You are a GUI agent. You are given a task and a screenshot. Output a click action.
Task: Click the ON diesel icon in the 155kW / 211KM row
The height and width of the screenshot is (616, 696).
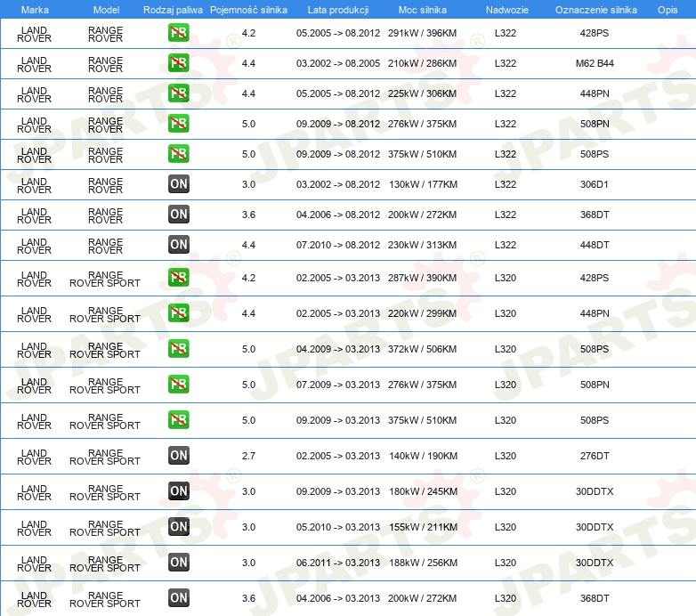point(178,527)
